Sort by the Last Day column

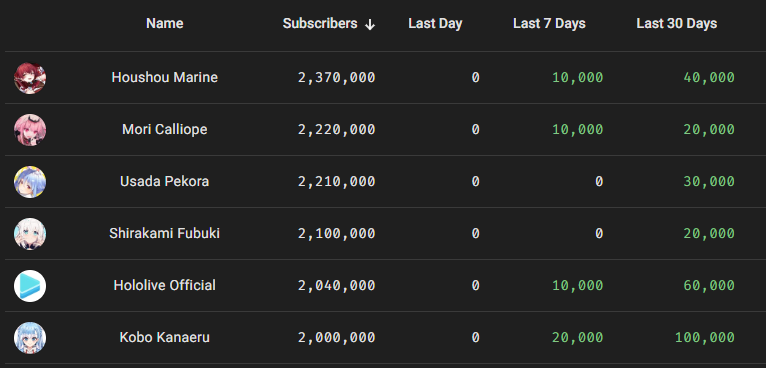tap(435, 23)
